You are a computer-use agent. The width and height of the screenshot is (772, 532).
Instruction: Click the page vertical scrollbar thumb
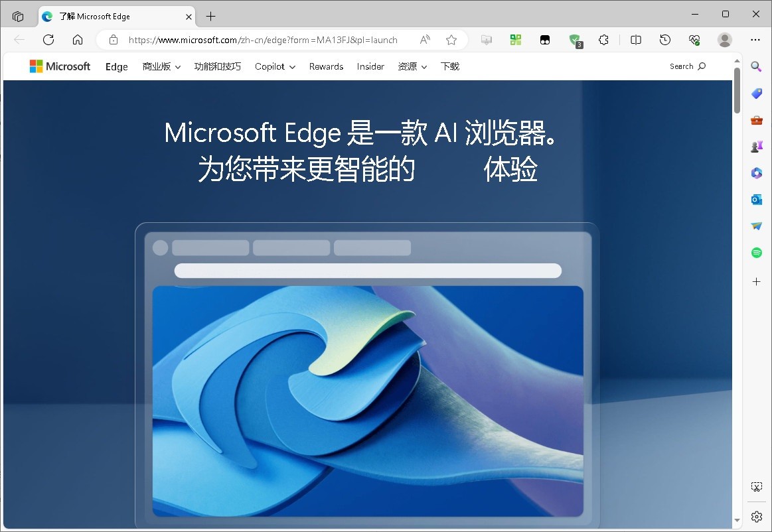coord(737,91)
